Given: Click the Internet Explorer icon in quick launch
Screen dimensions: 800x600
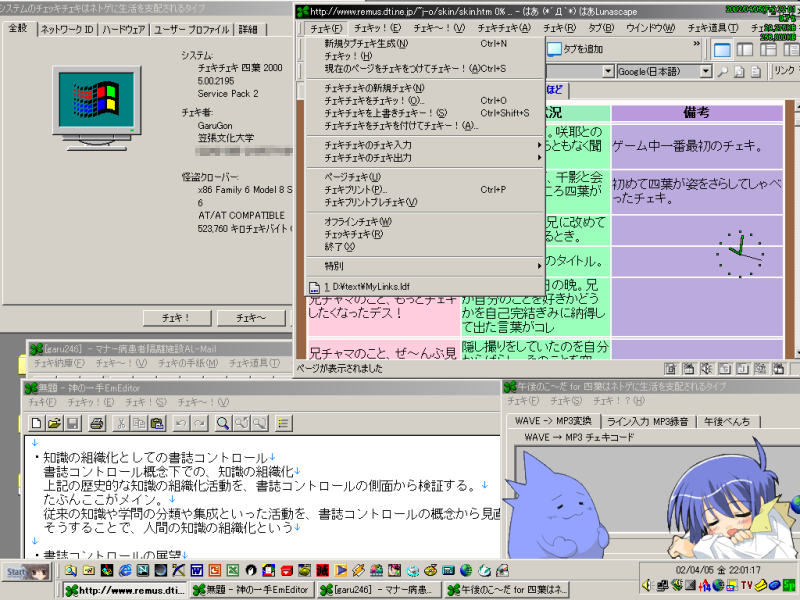Looking at the screenshot, I should click(125, 570).
